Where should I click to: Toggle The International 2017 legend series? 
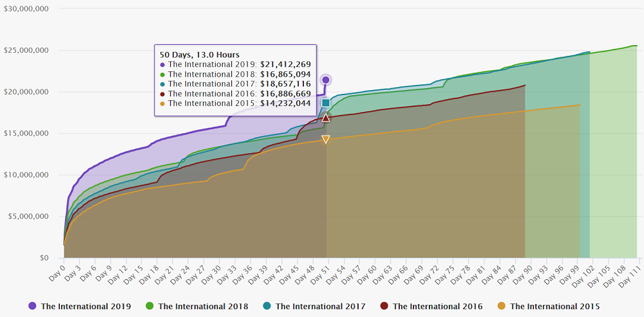[x=314, y=306]
